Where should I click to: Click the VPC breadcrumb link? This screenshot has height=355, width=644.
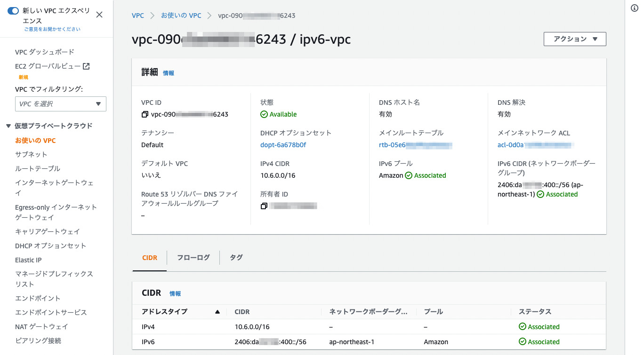pos(137,15)
